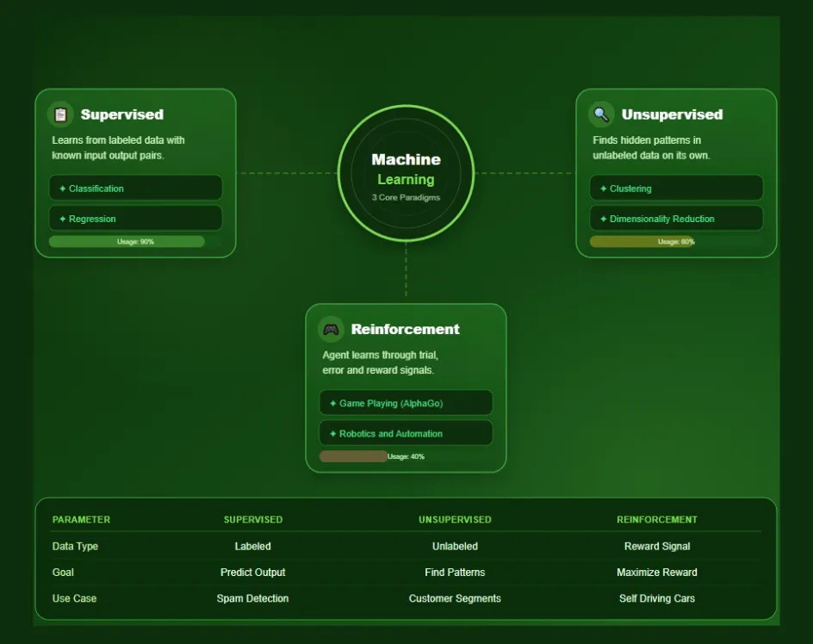Image resolution: width=813 pixels, height=644 pixels.
Task: Click the game controller icon on Reinforcement card
Action: (x=330, y=329)
